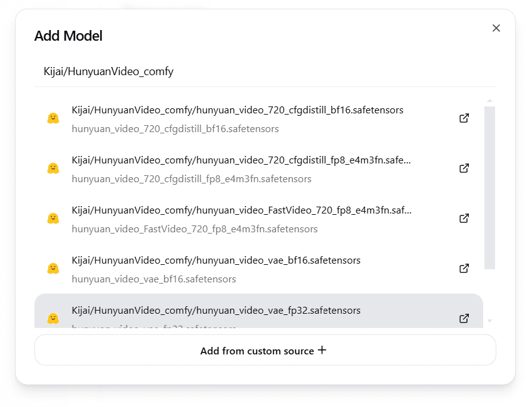Click the Hugging Face icon beside hunyuan_video_720_cfgdistill_fp8
Image resolution: width=532 pixels, height=407 pixels.
click(53, 168)
